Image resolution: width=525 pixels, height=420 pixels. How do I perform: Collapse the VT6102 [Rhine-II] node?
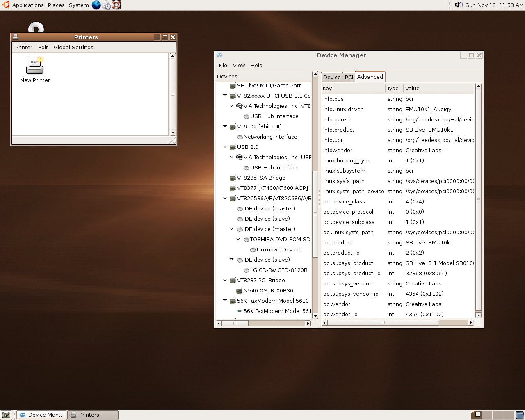coord(225,126)
